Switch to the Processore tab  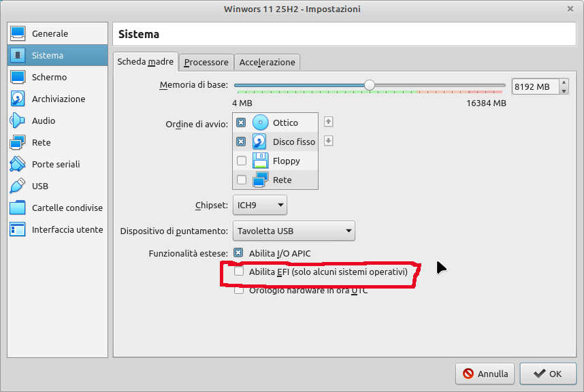tap(206, 62)
